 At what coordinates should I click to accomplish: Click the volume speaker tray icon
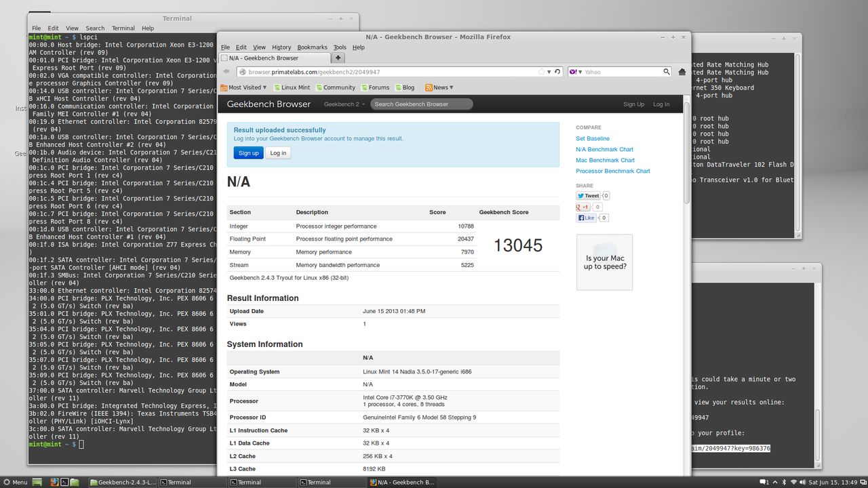pos(803,483)
